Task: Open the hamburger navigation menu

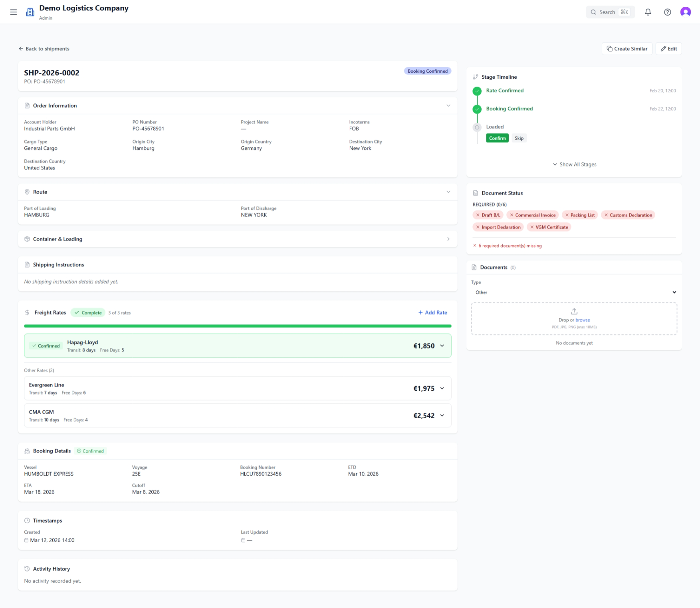Action: (x=14, y=12)
